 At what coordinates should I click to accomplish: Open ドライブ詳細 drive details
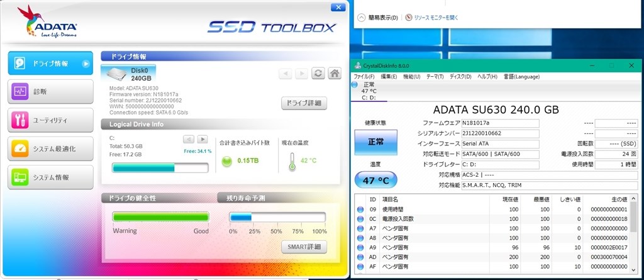point(304,103)
